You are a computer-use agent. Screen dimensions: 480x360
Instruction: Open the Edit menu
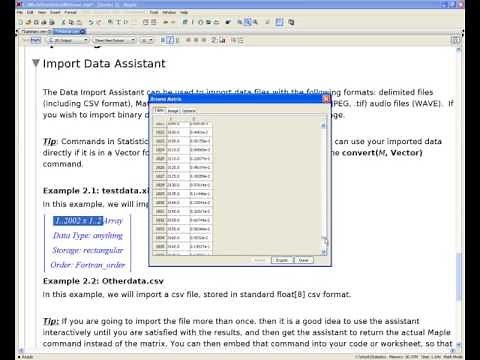tap(30, 13)
